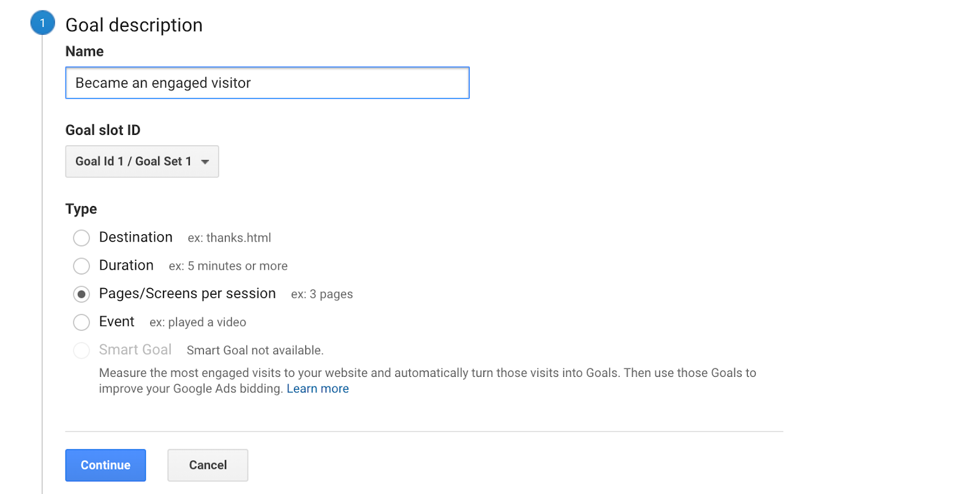The image size is (980, 494).
Task: Click the Cancel button
Action: coord(208,465)
